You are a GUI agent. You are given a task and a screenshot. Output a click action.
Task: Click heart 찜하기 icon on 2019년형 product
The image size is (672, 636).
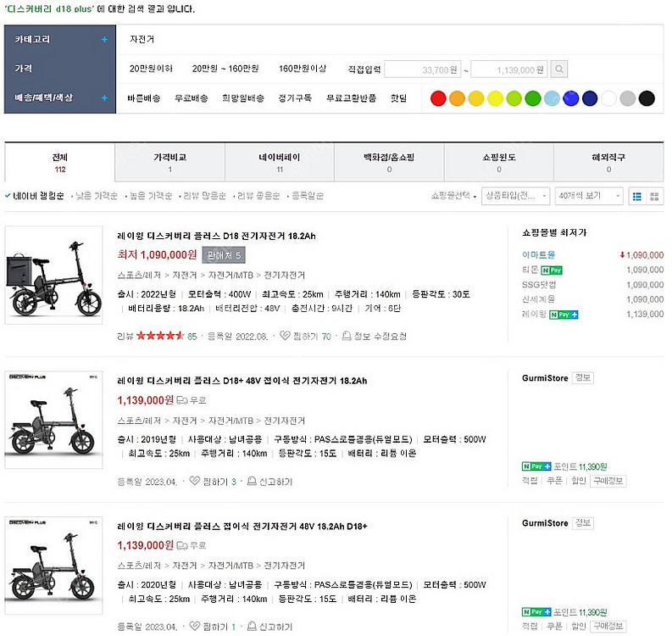point(195,481)
